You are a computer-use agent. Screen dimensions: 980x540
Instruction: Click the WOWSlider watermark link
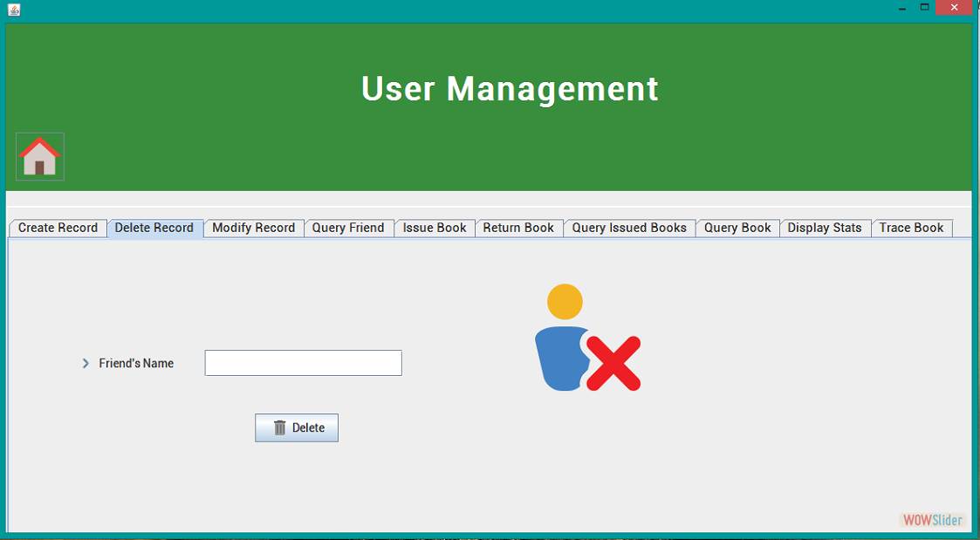click(933, 520)
